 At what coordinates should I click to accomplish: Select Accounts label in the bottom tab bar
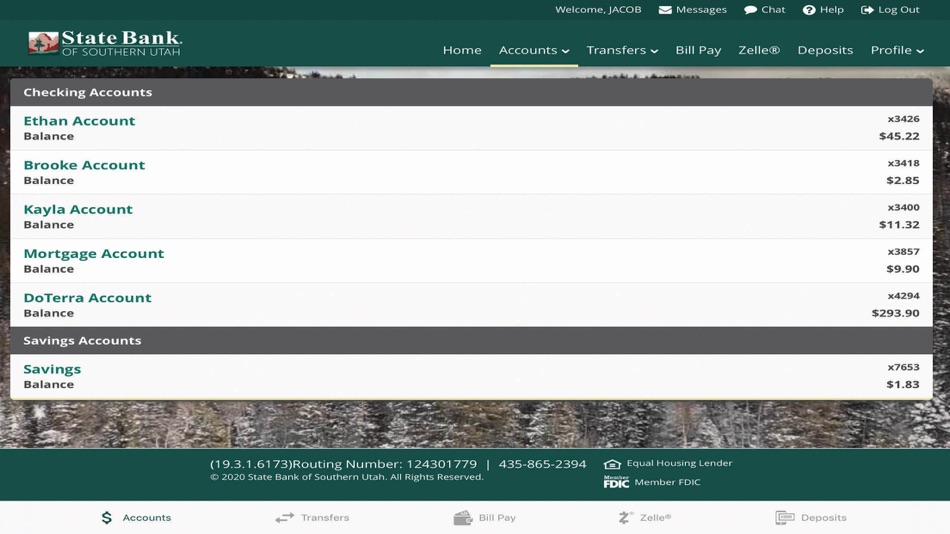click(147, 518)
